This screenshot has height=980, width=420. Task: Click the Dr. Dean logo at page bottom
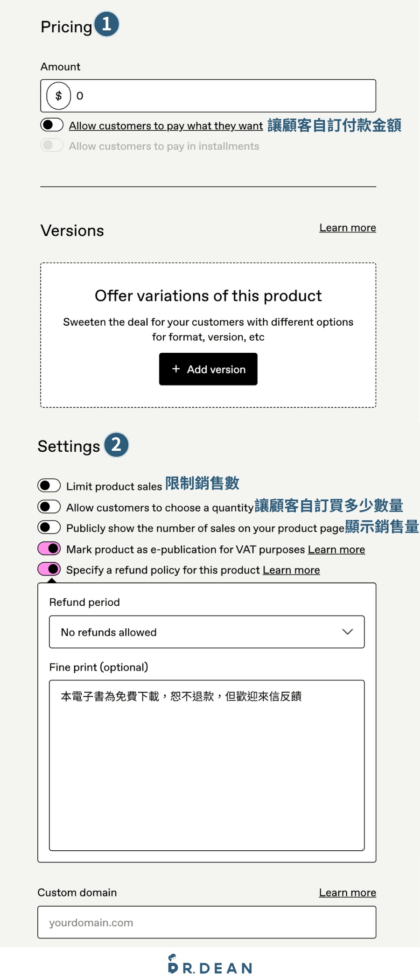pos(209,967)
